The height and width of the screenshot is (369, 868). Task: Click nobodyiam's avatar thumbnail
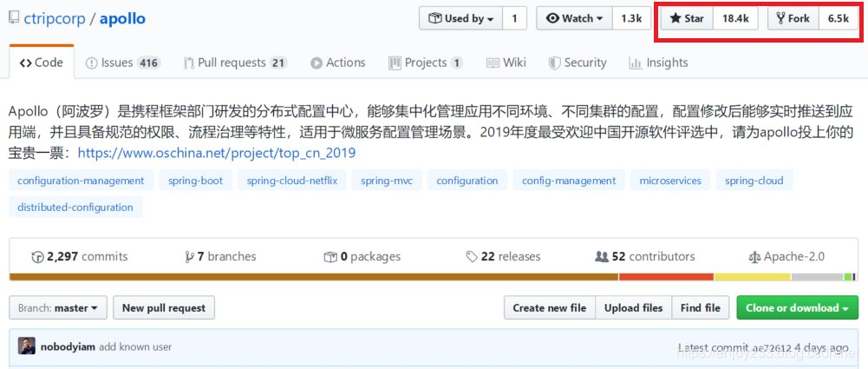click(x=27, y=346)
